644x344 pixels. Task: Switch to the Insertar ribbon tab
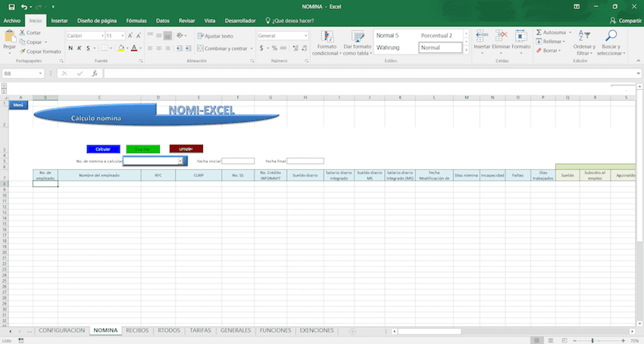[x=60, y=20]
